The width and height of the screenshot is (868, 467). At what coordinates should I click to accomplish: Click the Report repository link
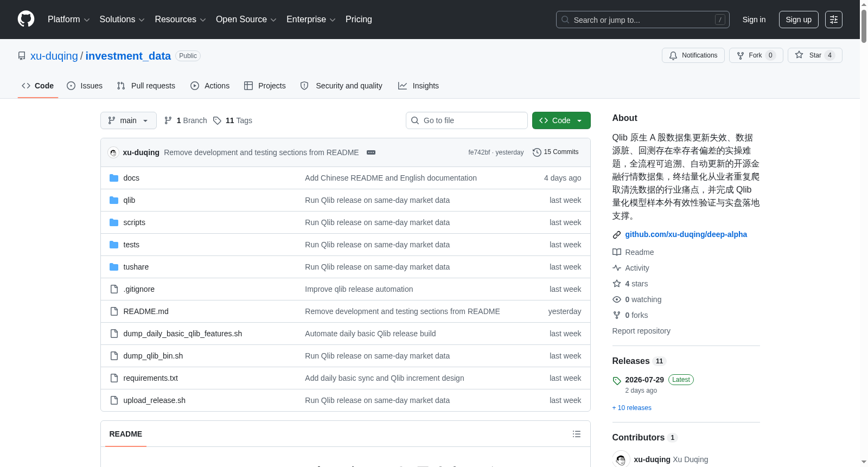click(x=641, y=331)
